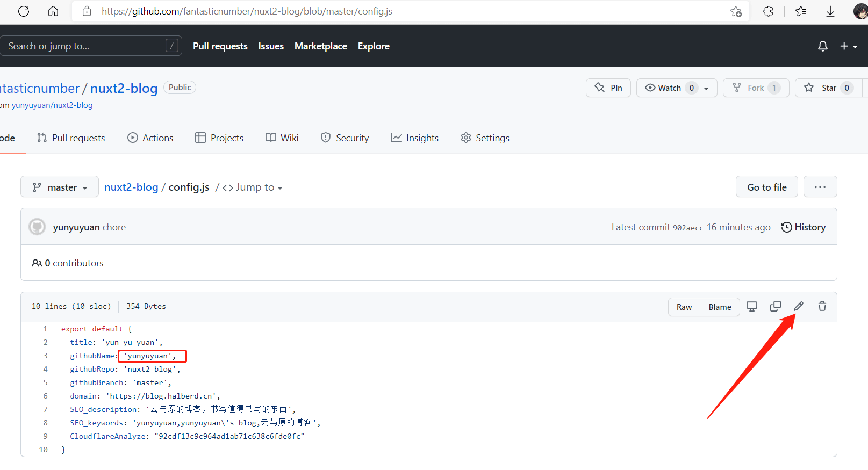This screenshot has width=868, height=470.
Task: Open the Settings repository tab
Action: click(x=485, y=138)
